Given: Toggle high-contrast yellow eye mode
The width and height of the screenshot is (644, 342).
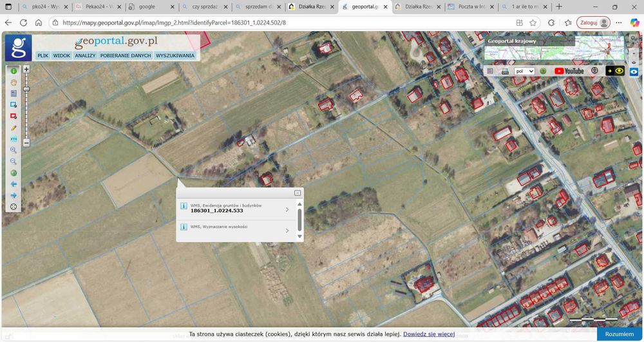Looking at the screenshot, I should 615,71.
